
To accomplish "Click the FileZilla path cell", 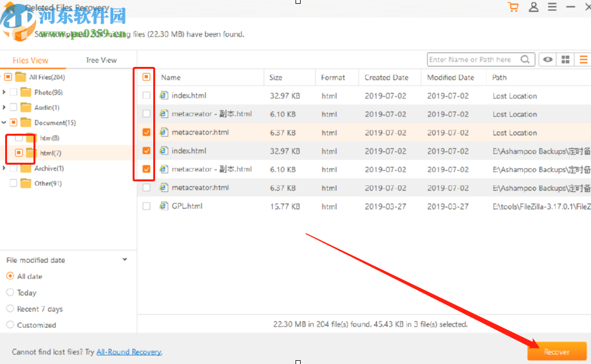I will (x=541, y=206).
